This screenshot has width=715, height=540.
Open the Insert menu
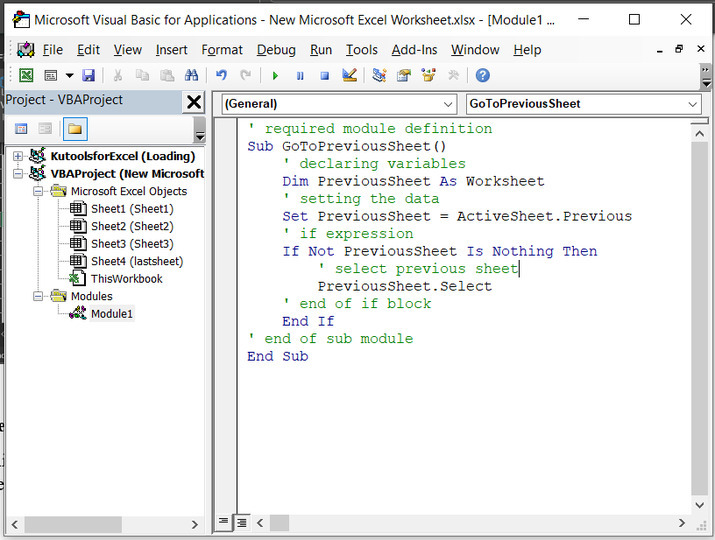tap(171, 50)
